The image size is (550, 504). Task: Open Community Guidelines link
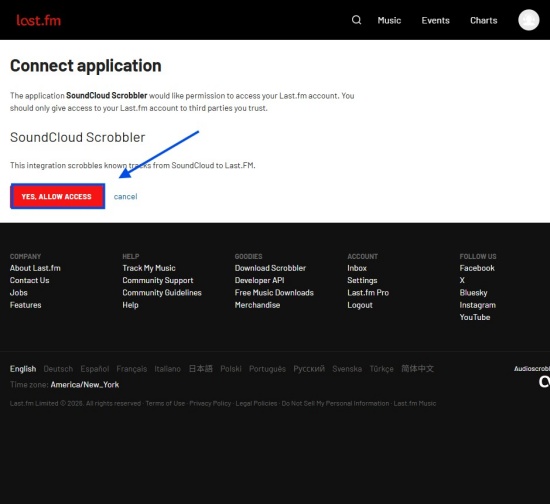tap(162, 293)
